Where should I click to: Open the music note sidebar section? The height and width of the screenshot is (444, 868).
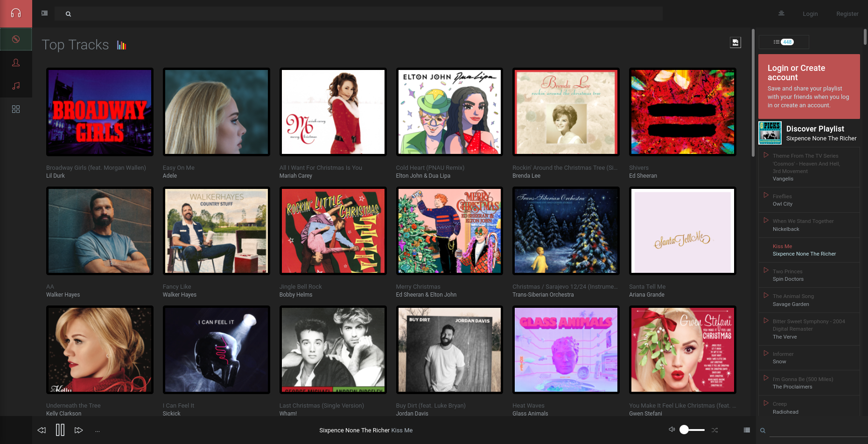pos(16,86)
